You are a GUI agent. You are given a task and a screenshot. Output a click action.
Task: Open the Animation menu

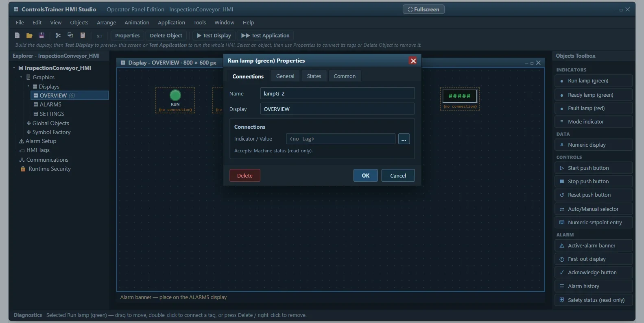click(137, 23)
